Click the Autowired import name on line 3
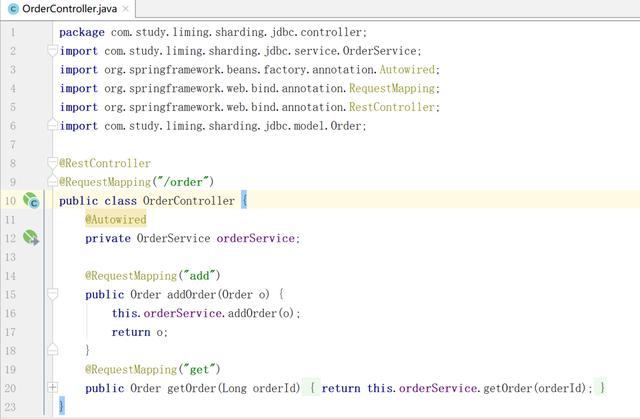This screenshot has width=640, height=419. pos(407,70)
